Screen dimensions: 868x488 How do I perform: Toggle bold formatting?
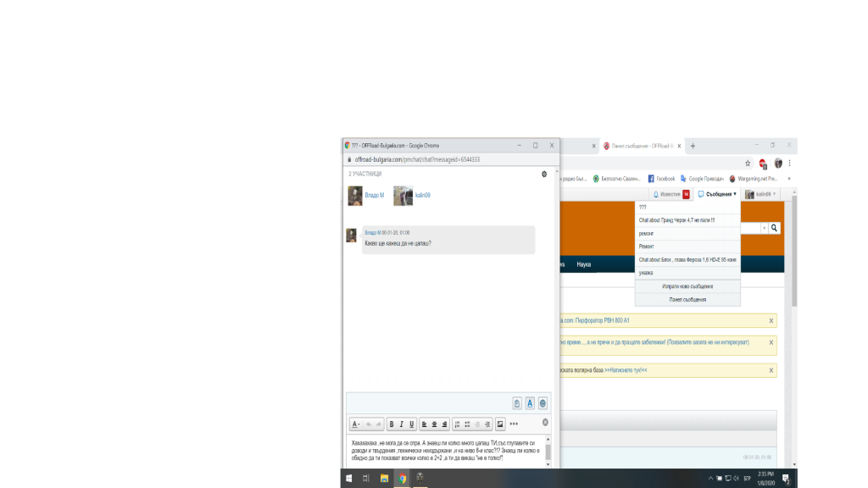(392, 424)
